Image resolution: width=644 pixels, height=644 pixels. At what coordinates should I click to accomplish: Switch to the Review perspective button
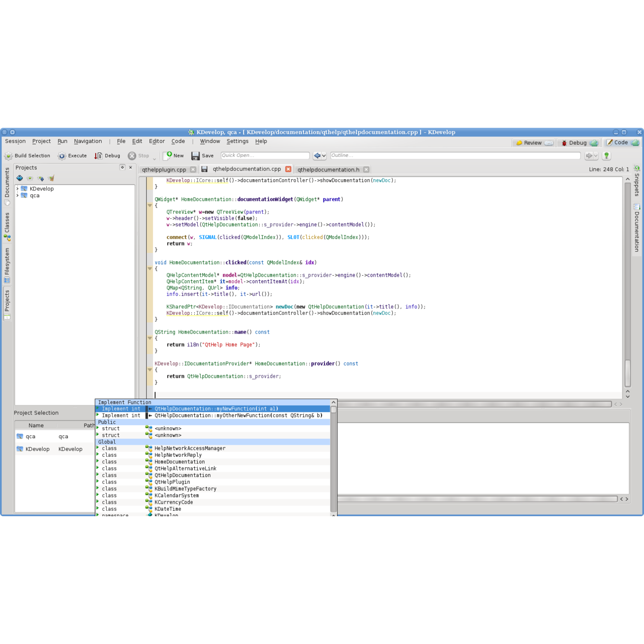[532, 142]
